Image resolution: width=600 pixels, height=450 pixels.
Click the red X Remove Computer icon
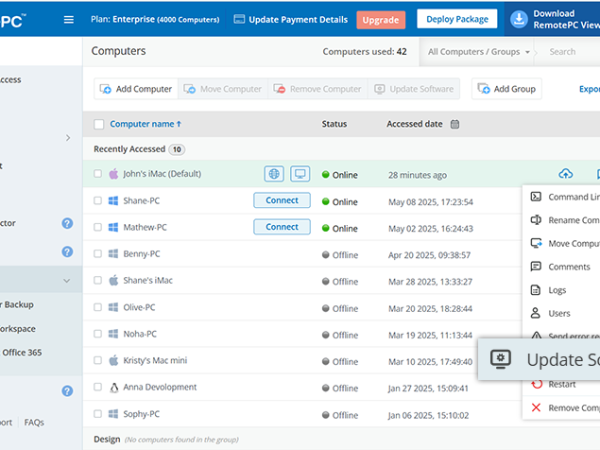[536, 408]
